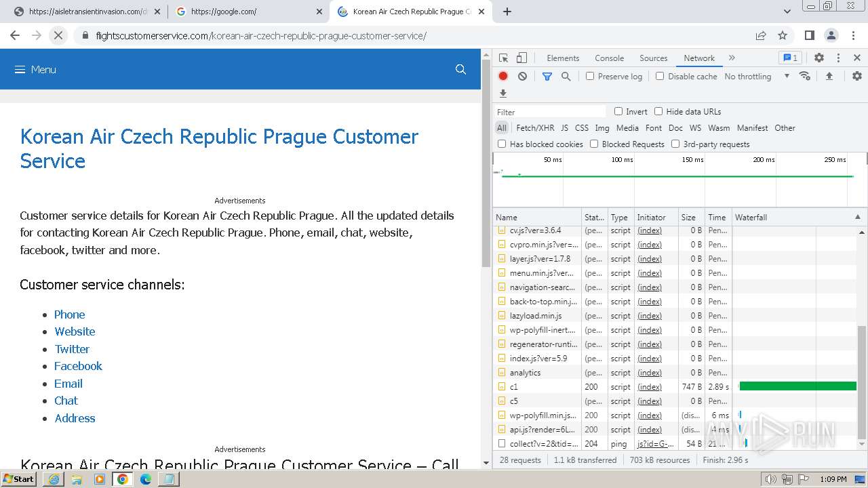The image size is (868, 488).
Task: Switch to the google.com browser tab
Action: pos(248,12)
